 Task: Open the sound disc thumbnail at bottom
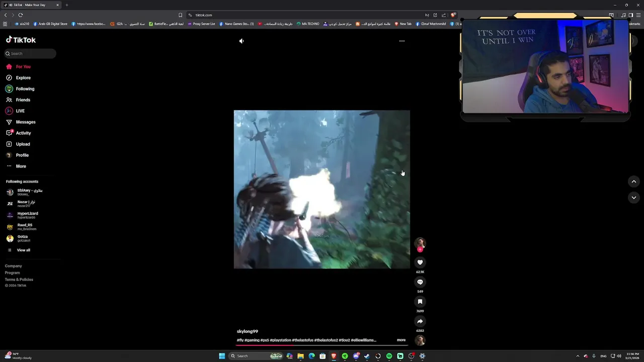[x=420, y=340]
